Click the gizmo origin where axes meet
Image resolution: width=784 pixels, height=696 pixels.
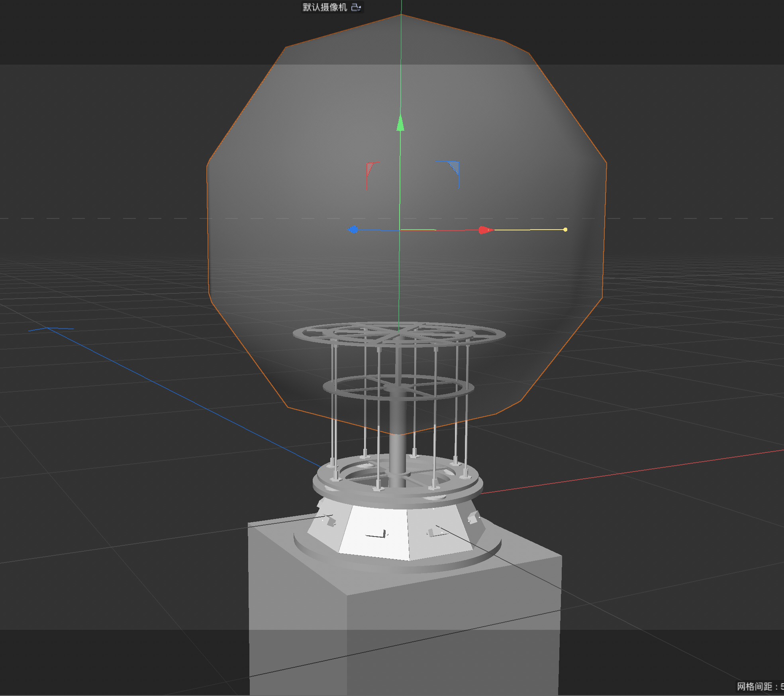(x=400, y=230)
